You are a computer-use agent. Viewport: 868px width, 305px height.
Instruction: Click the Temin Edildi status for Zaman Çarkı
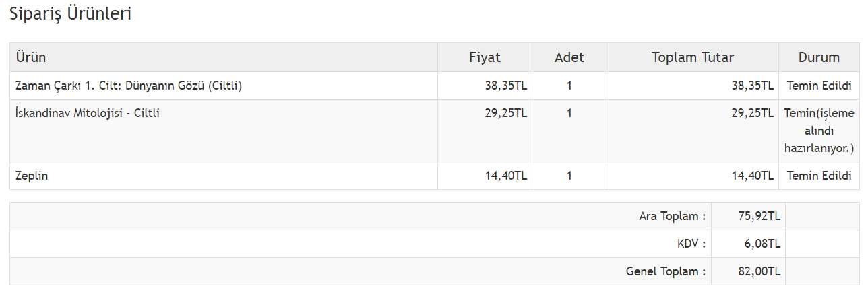tap(819, 86)
